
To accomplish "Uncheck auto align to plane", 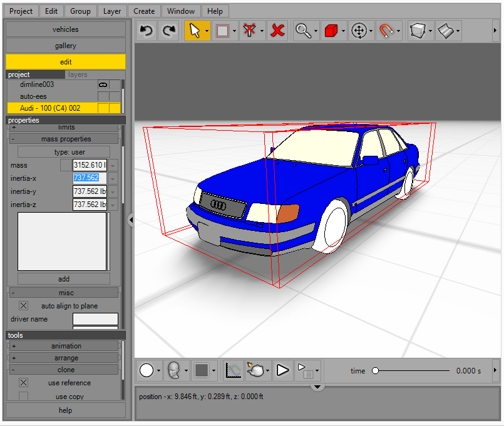I will pyautogui.click(x=23, y=305).
